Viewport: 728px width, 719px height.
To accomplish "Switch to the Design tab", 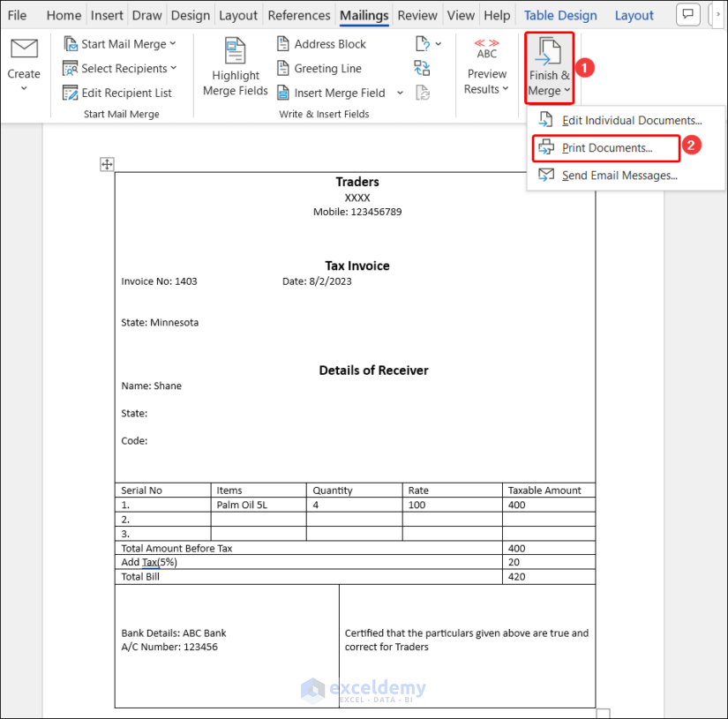I will pyautogui.click(x=191, y=15).
